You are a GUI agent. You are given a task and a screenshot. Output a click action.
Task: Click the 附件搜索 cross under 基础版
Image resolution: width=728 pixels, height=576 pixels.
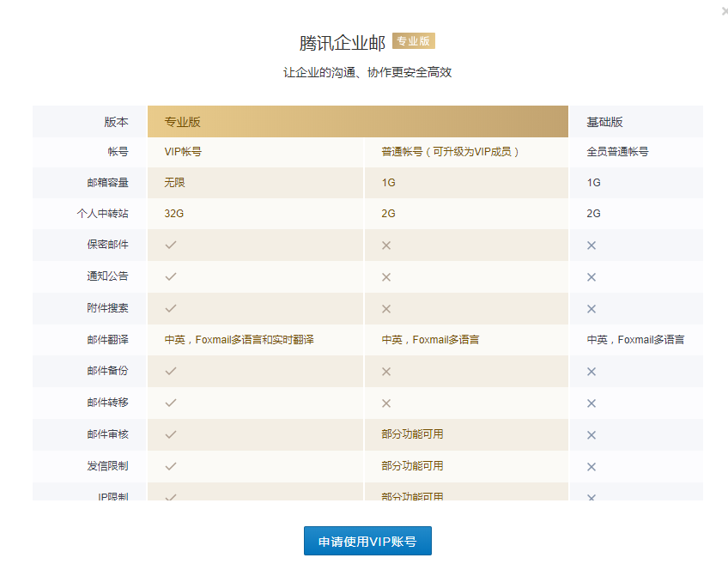pyautogui.click(x=591, y=309)
